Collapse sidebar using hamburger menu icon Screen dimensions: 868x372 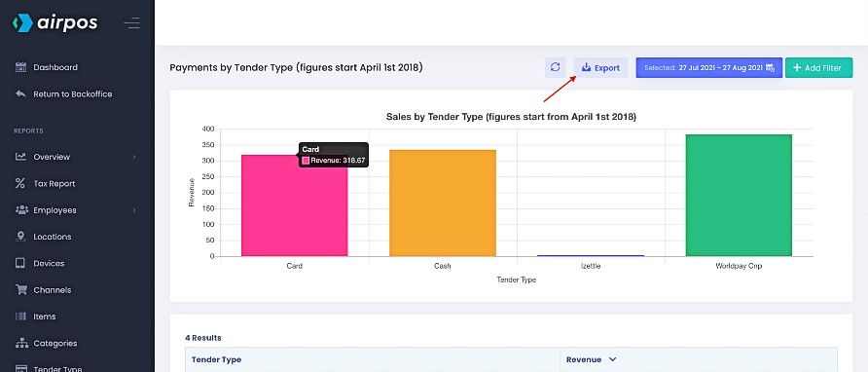click(x=131, y=23)
